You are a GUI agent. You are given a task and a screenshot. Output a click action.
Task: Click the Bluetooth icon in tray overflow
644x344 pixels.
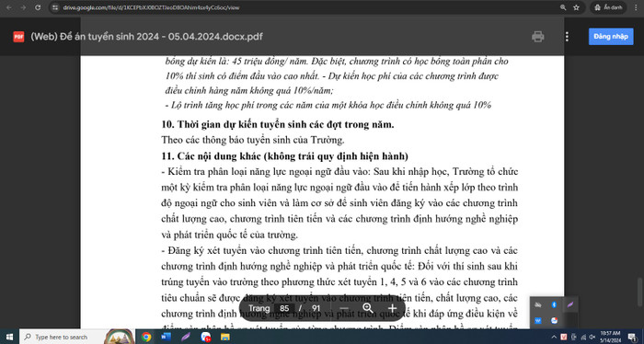pyautogui.click(x=554, y=304)
